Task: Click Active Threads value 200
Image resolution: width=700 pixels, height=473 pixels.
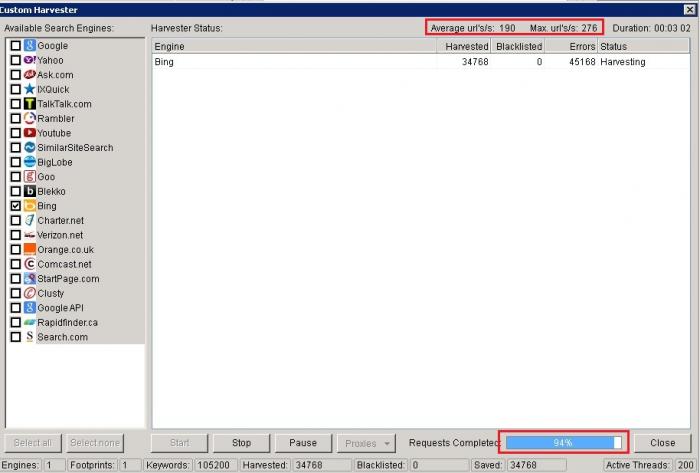Action: click(x=685, y=465)
